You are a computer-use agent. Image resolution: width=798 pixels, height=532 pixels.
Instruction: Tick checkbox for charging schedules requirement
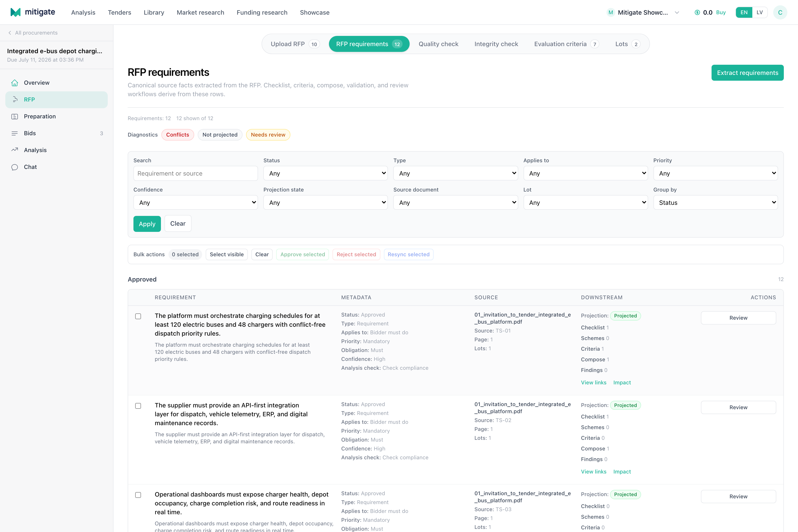pyautogui.click(x=138, y=316)
